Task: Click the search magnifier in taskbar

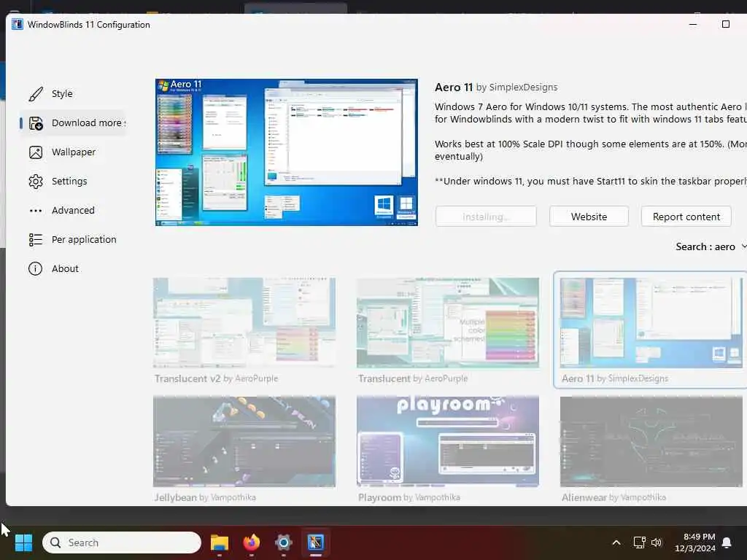Action: (x=55, y=542)
